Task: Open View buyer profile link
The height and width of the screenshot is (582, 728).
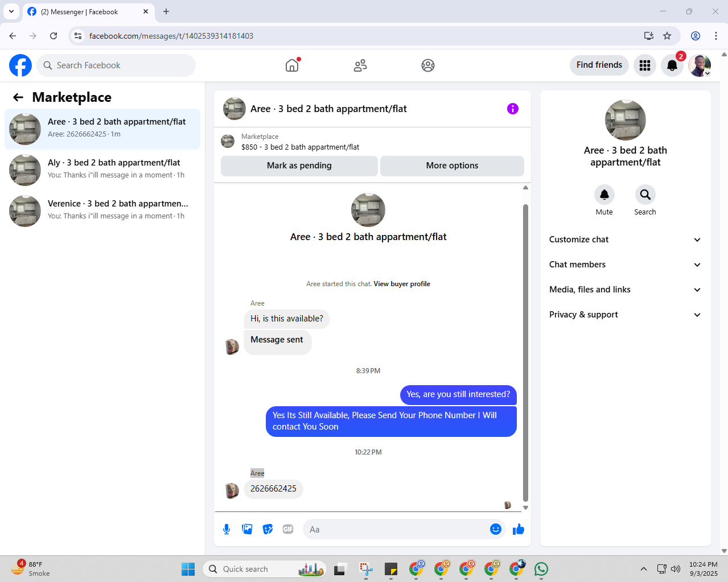Action: 402,284
